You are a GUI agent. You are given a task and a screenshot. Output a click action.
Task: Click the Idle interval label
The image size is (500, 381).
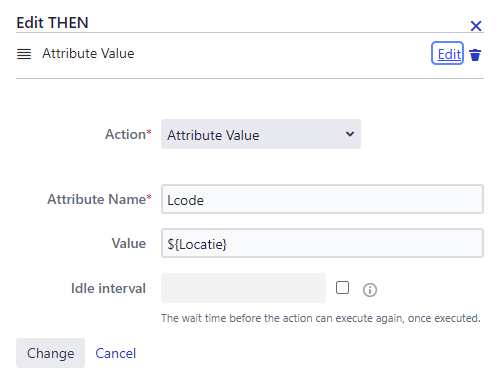click(108, 288)
